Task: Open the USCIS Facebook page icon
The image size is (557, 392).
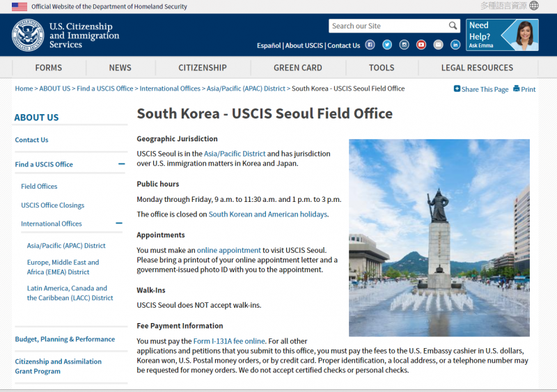Action: click(x=370, y=45)
